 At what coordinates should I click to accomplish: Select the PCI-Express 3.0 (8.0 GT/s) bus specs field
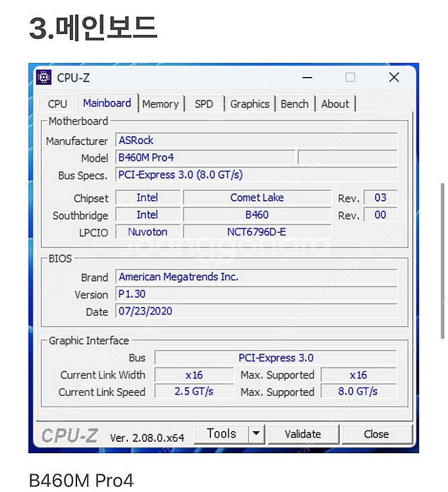[x=256, y=175]
